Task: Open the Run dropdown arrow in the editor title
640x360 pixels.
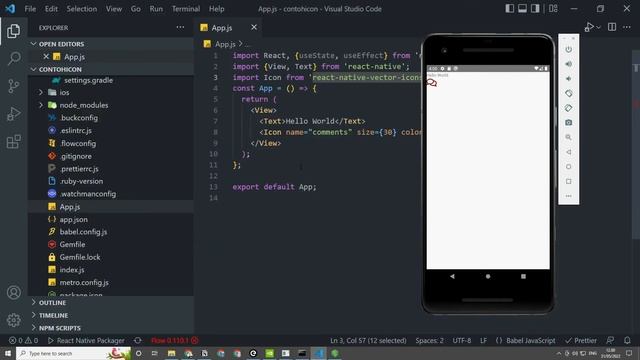Action: [x=598, y=27]
